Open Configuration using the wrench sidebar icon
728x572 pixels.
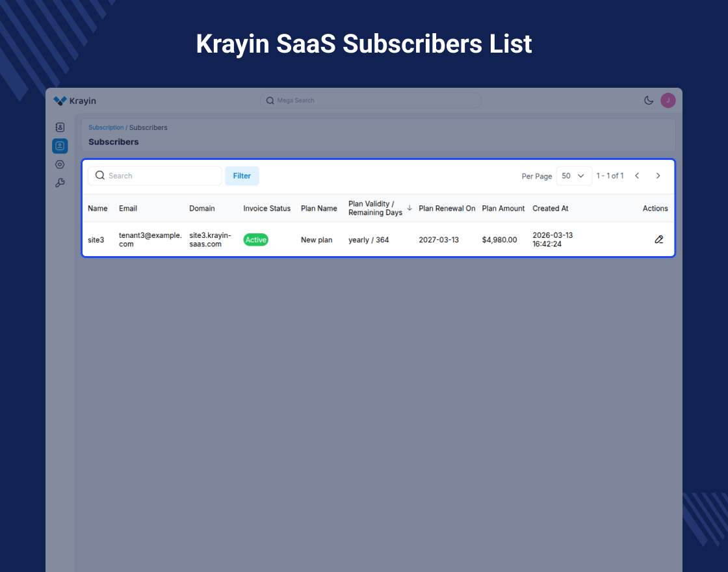(60, 183)
